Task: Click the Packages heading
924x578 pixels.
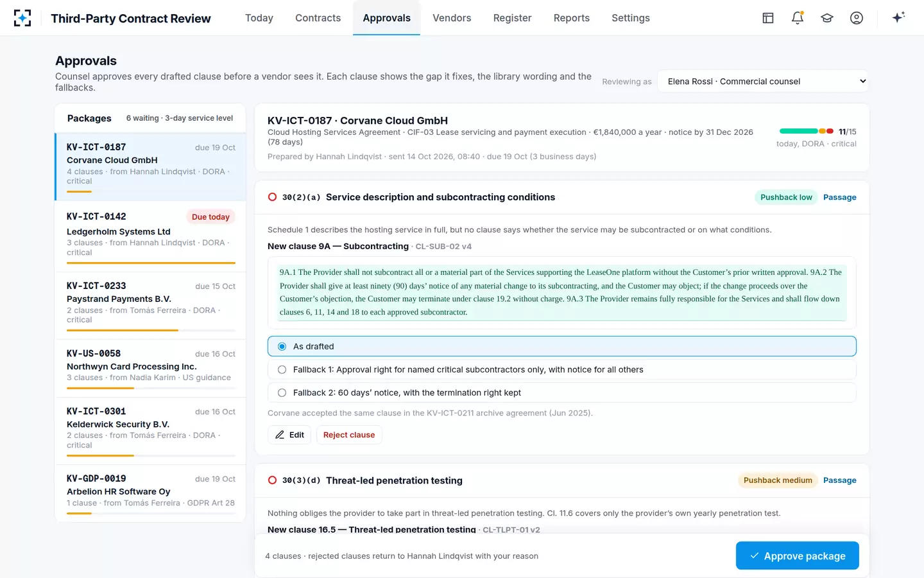Action: 89,118
